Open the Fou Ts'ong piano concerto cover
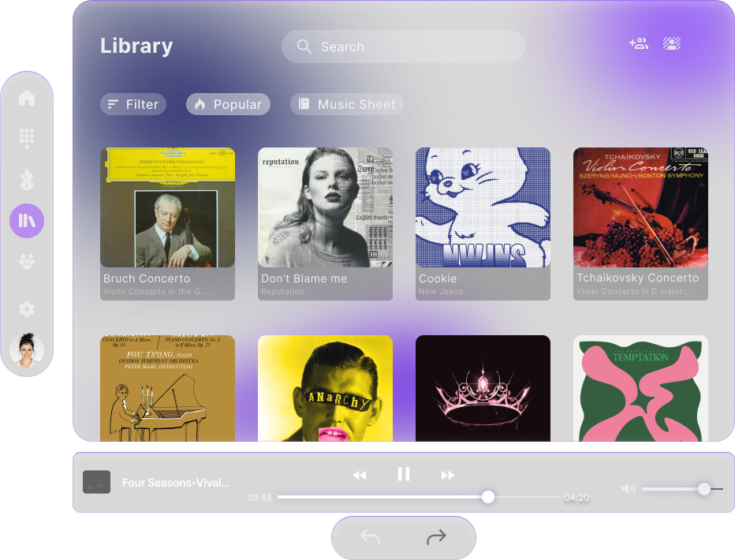 click(167, 388)
